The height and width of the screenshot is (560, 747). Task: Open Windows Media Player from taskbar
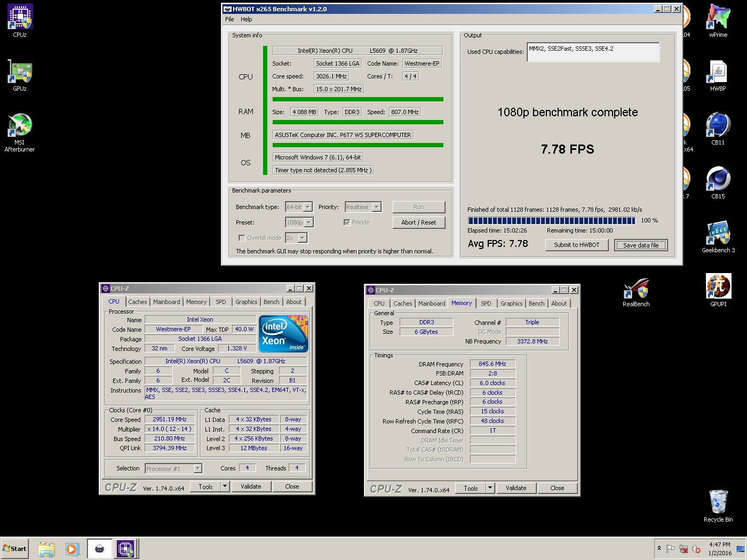pyautogui.click(x=73, y=549)
